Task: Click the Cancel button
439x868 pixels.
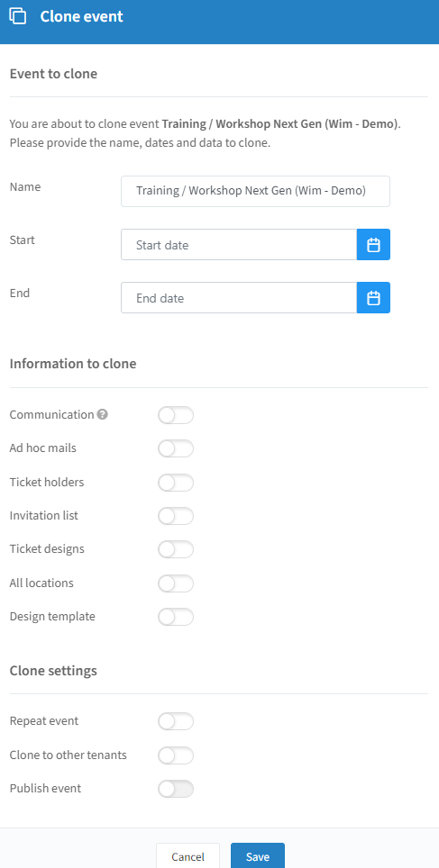Action: click(187, 855)
